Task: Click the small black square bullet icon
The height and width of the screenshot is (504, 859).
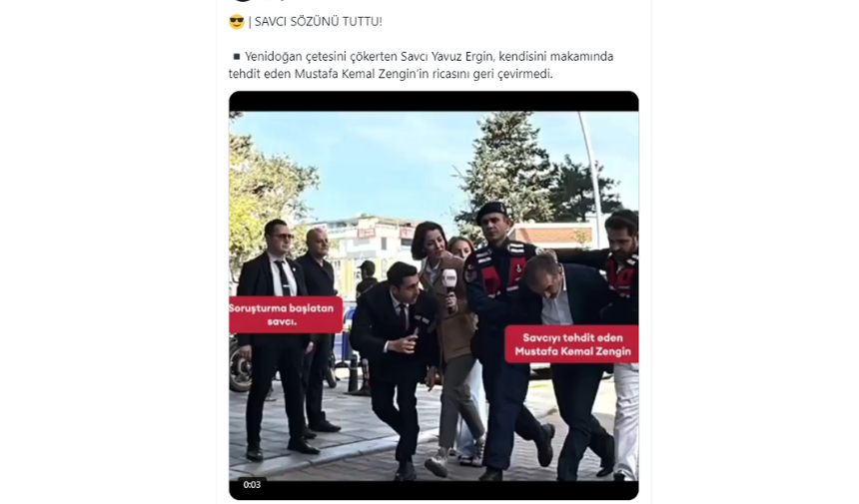Action: pyautogui.click(x=237, y=56)
